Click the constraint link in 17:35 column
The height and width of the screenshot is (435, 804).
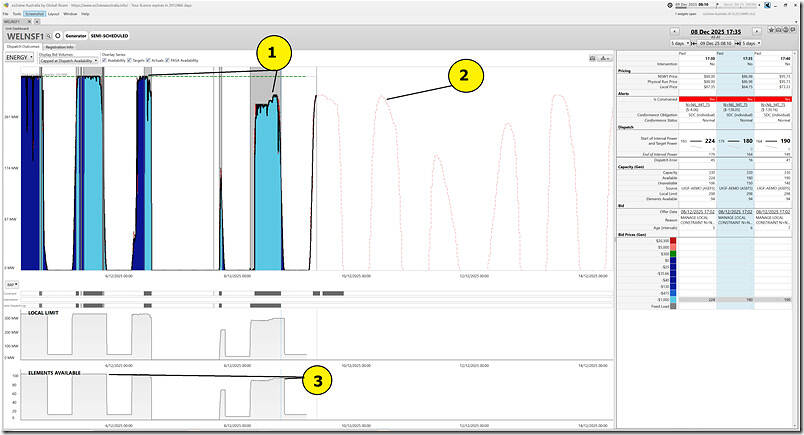pos(735,105)
